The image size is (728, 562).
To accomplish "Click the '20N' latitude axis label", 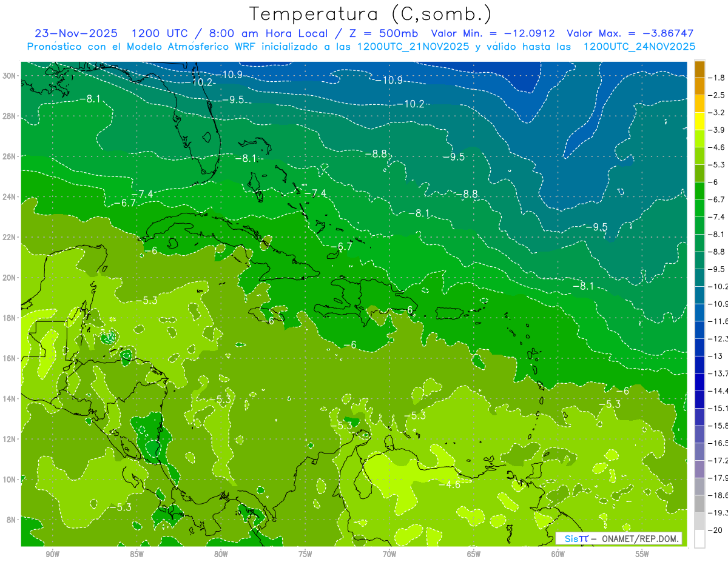I will 8,278.
